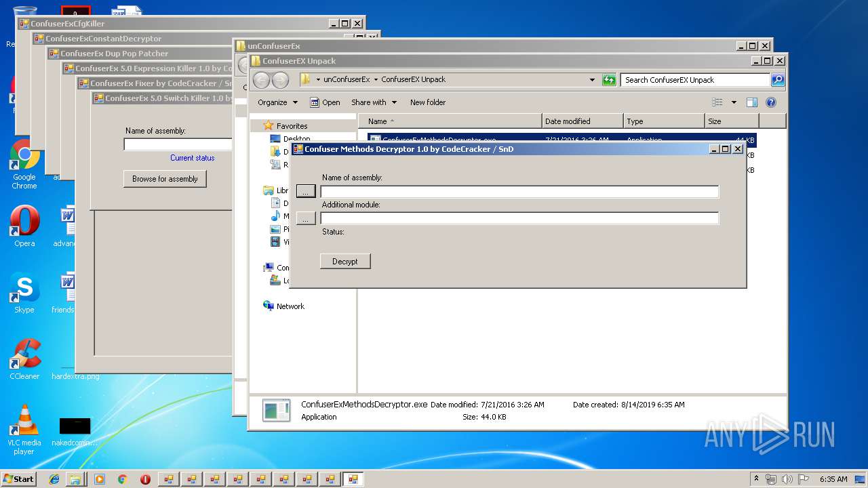Browse for assembly in Methods Decryptor

pos(306,192)
